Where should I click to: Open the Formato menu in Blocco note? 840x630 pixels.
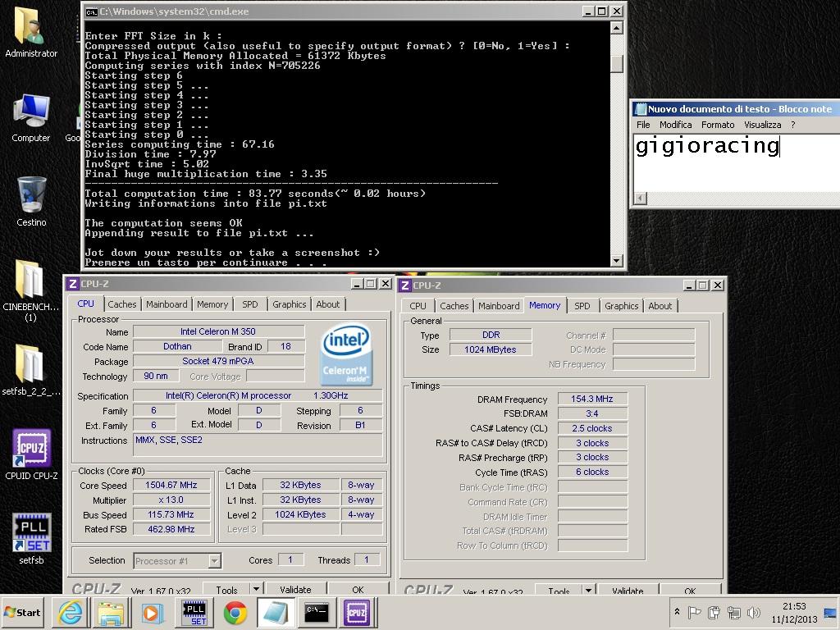718,125
